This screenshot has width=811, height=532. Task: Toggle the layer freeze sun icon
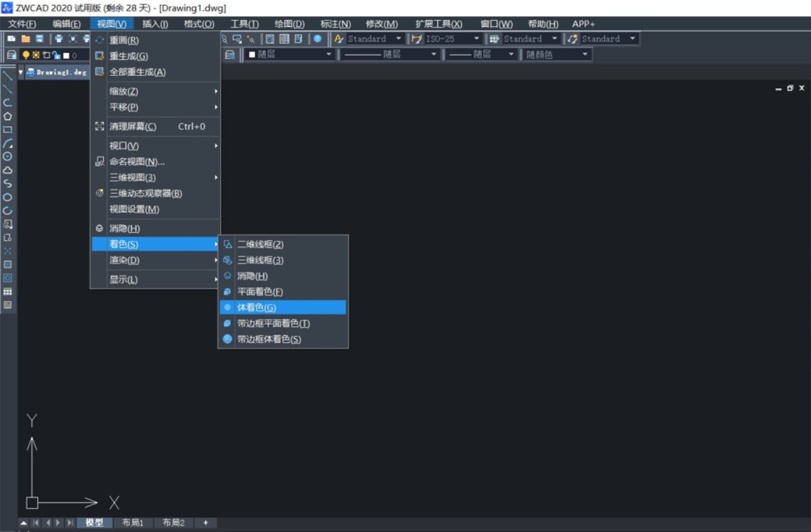tap(36, 54)
